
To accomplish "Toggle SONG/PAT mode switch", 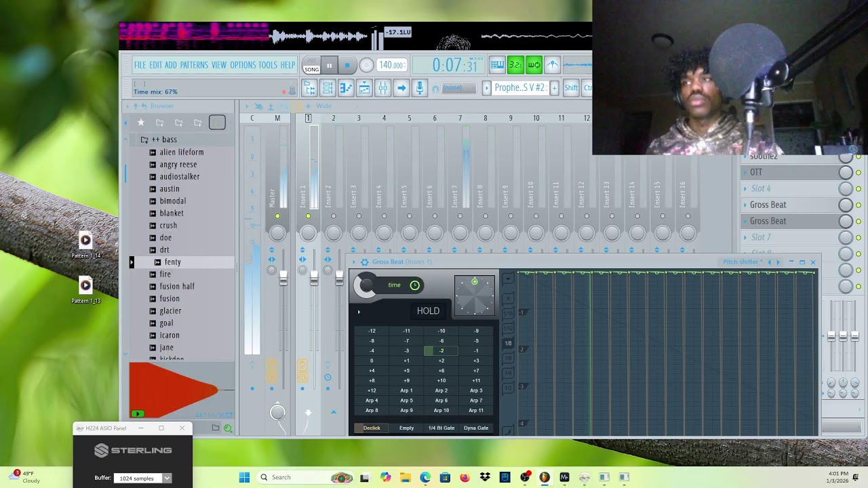I will pyautogui.click(x=311, y=66).
